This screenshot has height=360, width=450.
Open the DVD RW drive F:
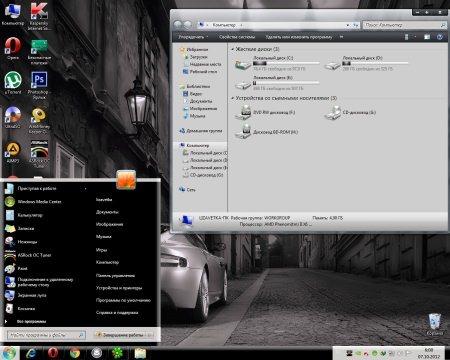tap(265, 113)
